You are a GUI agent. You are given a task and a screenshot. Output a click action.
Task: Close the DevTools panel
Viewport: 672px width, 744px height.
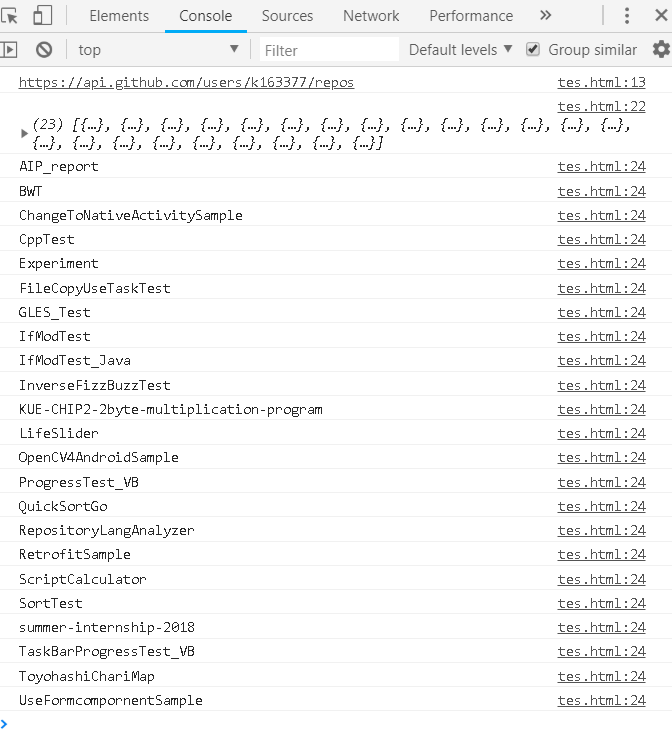click(661, 16)
